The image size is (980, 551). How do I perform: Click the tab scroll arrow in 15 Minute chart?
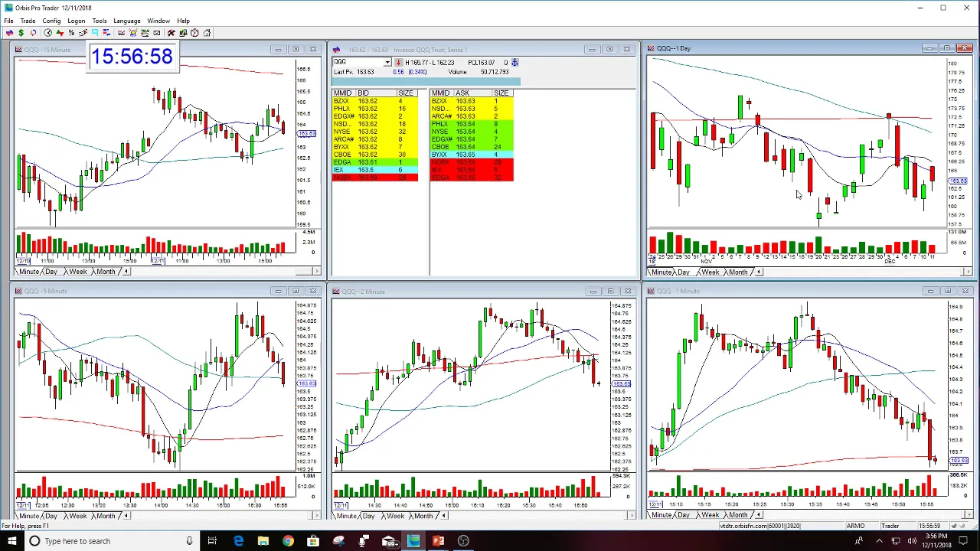click(x=126, y=272)
